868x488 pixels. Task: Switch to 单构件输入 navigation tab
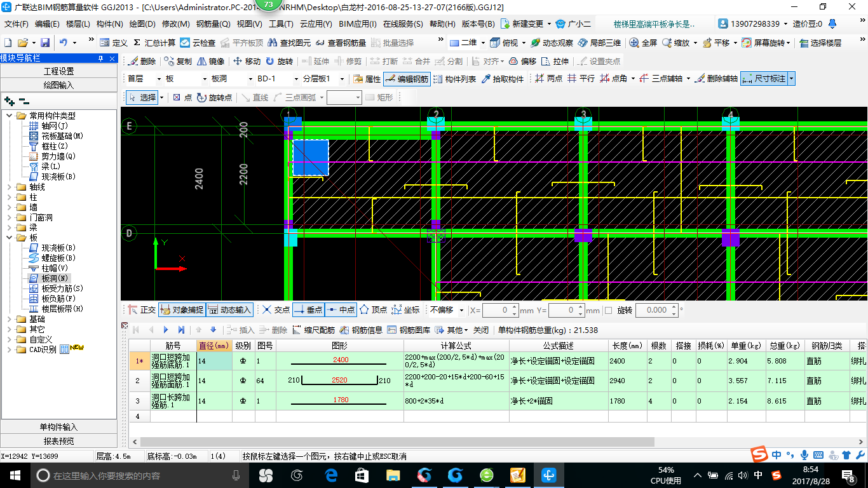(58, 427)
